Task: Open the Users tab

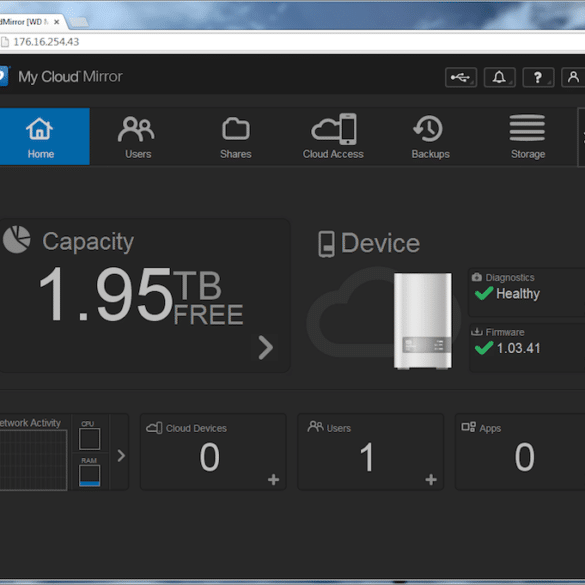Action: pyautogui.click(x=138, y=137)
